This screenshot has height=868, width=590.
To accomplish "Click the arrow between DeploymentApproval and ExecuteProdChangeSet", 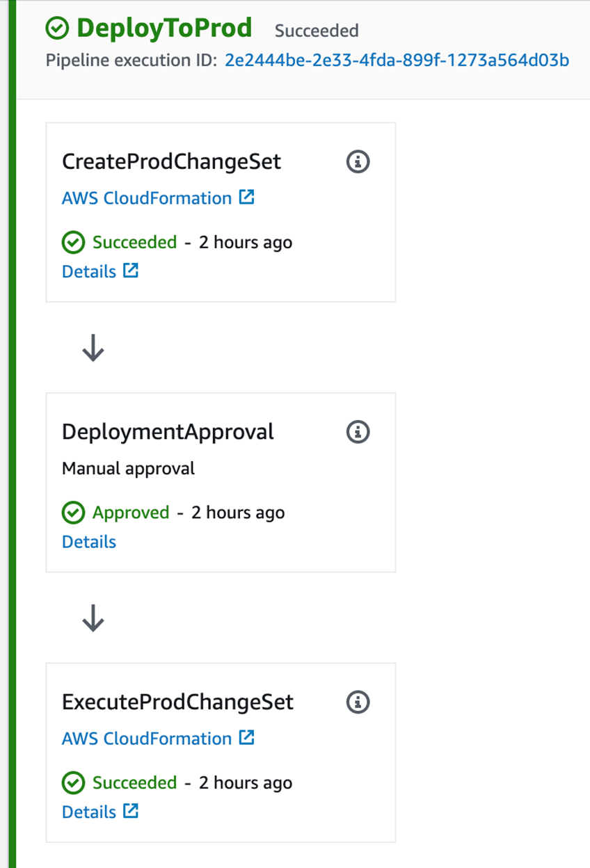I will click(93, 617).
